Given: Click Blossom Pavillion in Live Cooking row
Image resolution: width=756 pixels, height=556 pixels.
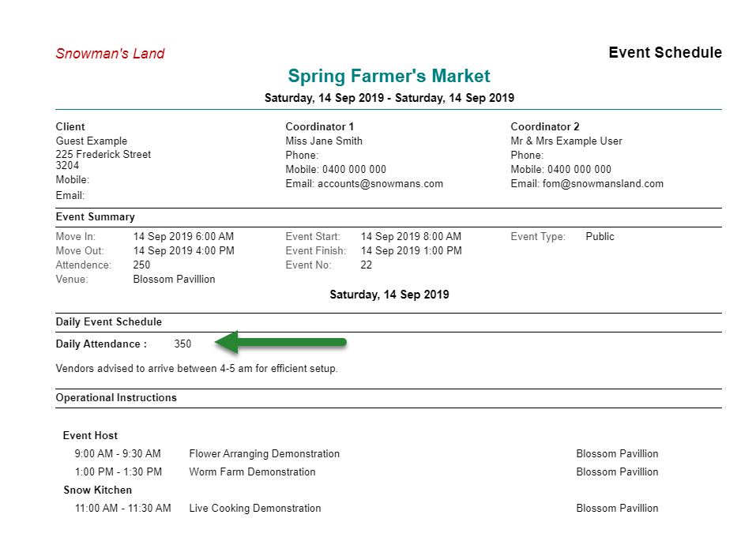Looking at the screenshot, I should click(x=617, y=509).
